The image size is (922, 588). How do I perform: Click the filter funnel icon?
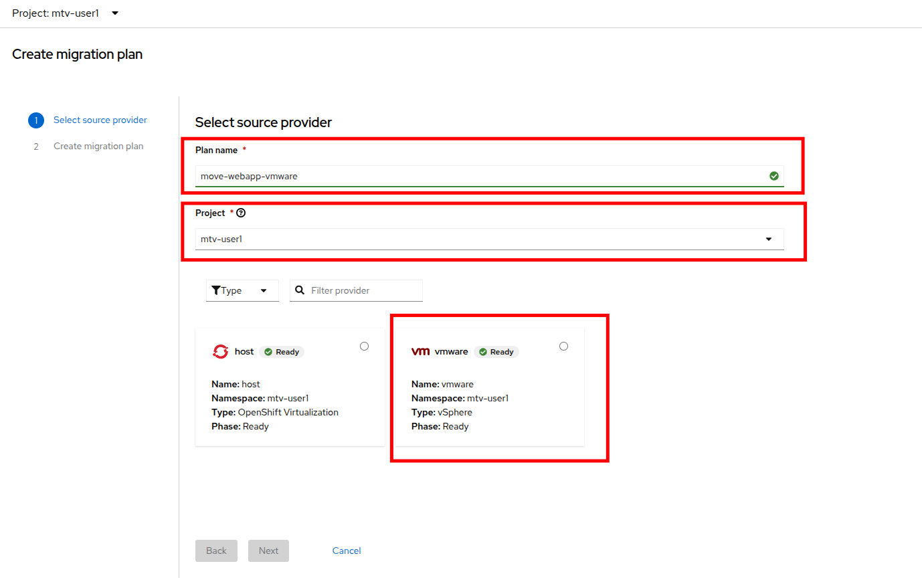(216, 290)
